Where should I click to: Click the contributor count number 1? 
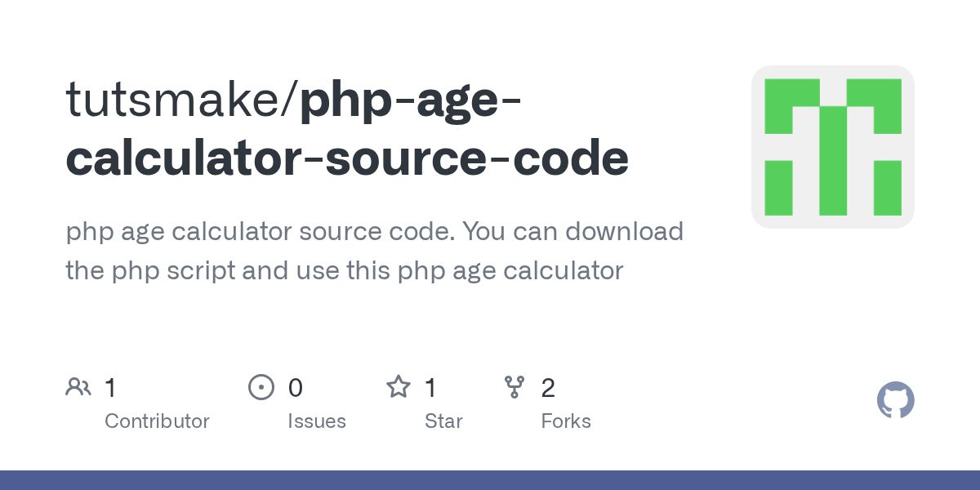(110, 388)
